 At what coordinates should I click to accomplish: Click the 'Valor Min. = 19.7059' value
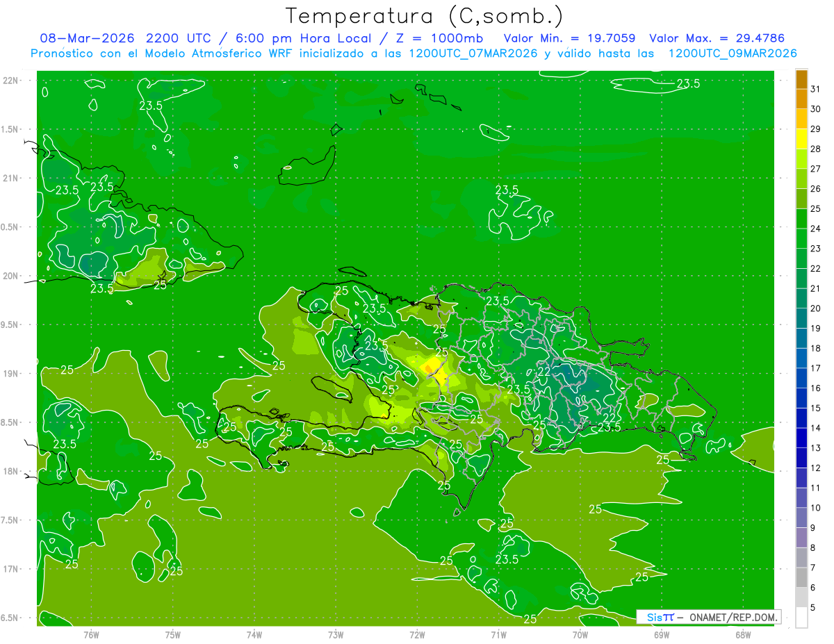[569, 38]
